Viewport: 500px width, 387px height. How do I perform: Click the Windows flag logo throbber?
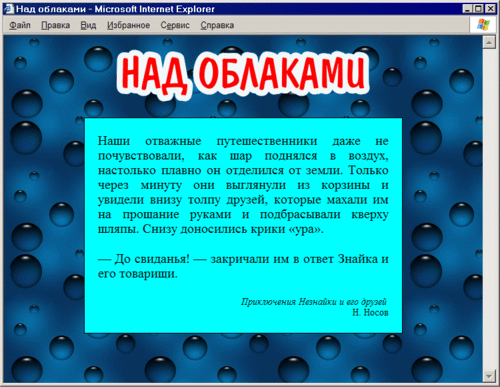coord(483,24)
